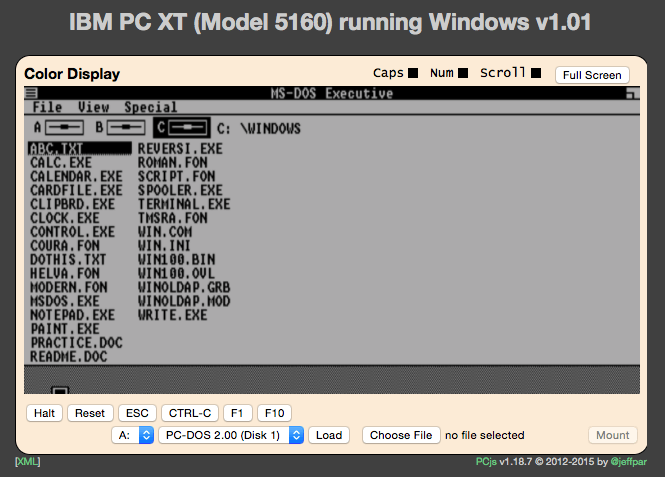
Task: Select WIN.INI file
Action: point(164,246)
